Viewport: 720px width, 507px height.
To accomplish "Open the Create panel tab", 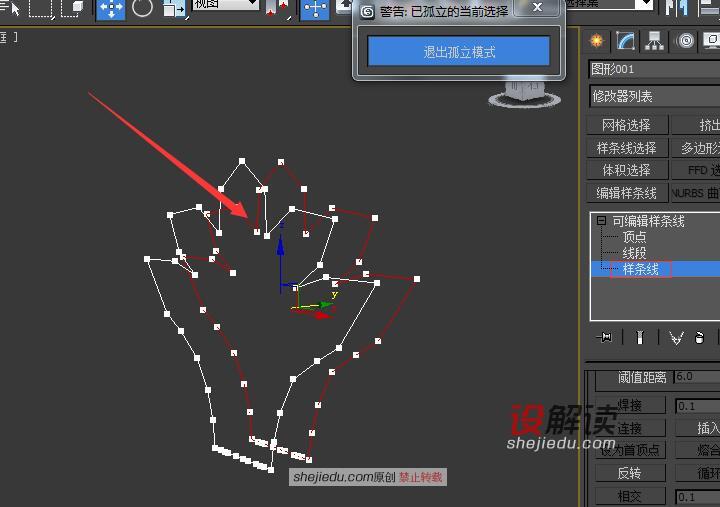I will pos(596,40).
